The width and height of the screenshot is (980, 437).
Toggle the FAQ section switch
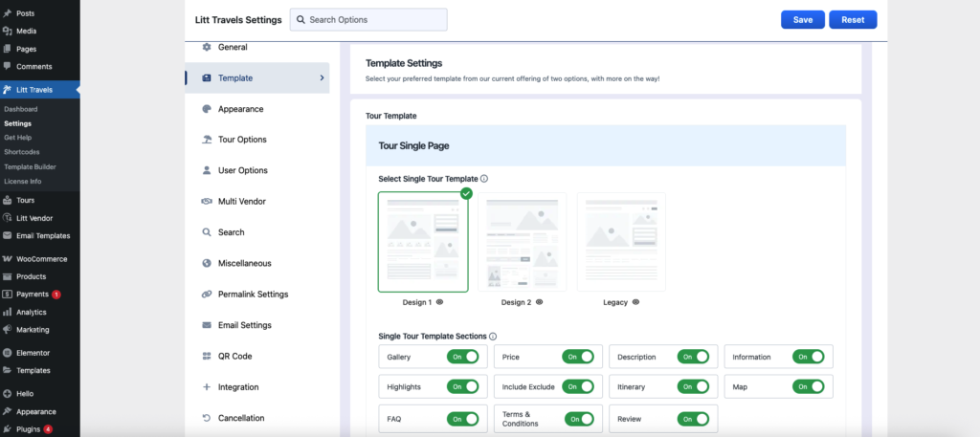click(462, 419)
